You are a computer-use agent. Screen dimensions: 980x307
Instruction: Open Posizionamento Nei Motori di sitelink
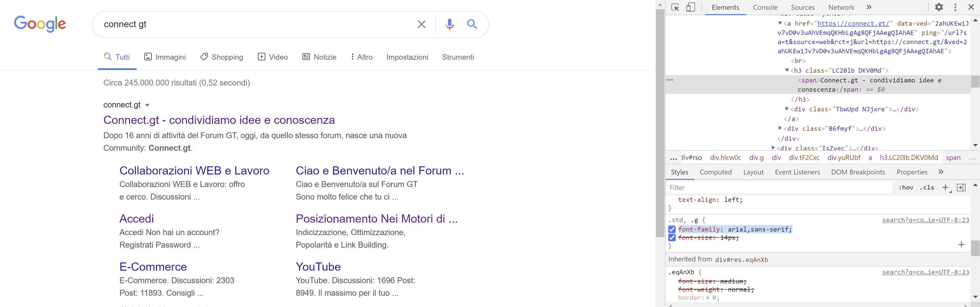(x=377, y=219)
